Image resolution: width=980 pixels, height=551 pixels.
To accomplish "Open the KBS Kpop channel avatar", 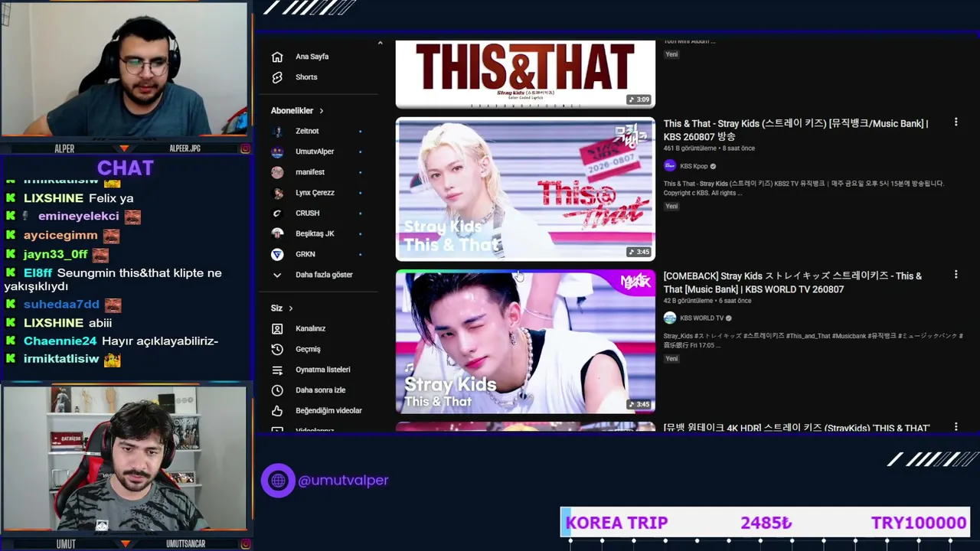I will 670,166.
